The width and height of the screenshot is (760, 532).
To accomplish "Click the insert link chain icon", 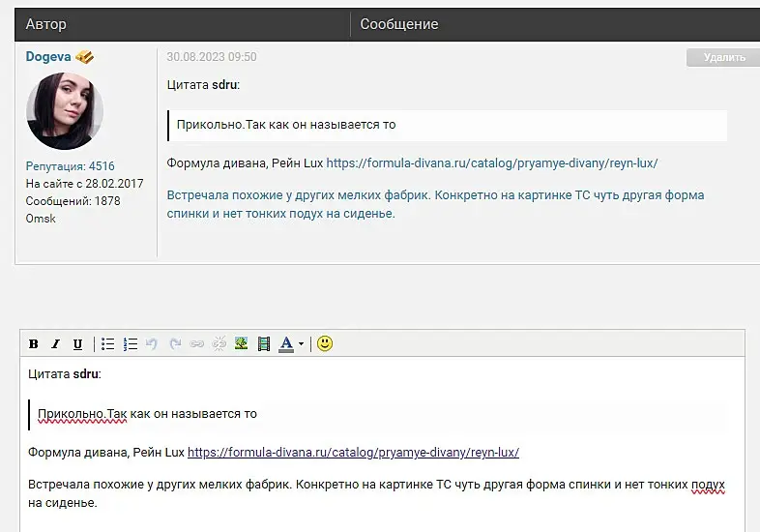I will tap(197, 343).
